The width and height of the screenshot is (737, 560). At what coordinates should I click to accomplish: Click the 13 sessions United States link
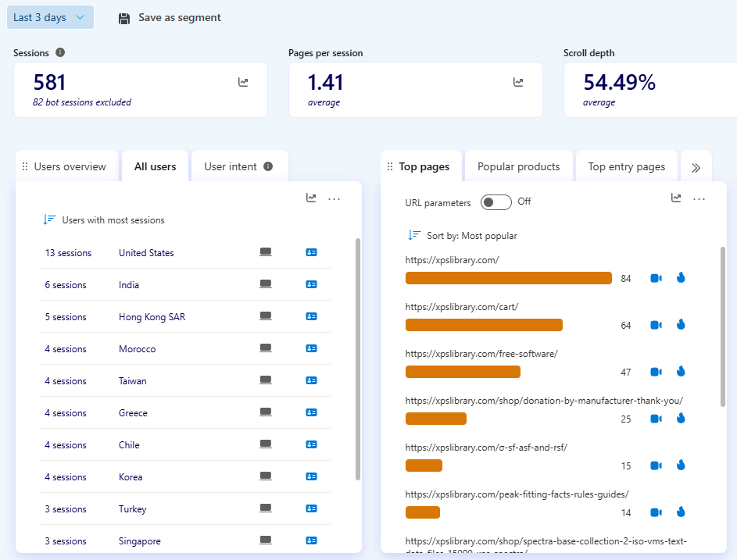68,253
